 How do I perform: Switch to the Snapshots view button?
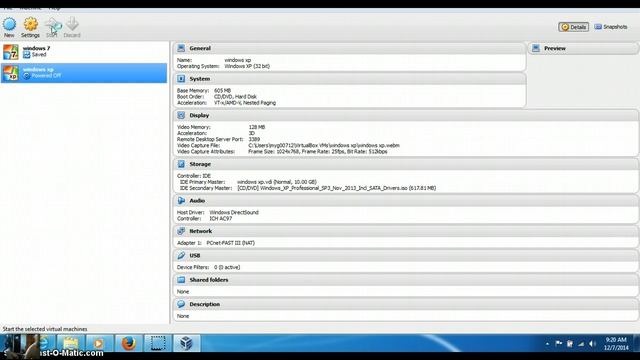(x=611, y=27)
